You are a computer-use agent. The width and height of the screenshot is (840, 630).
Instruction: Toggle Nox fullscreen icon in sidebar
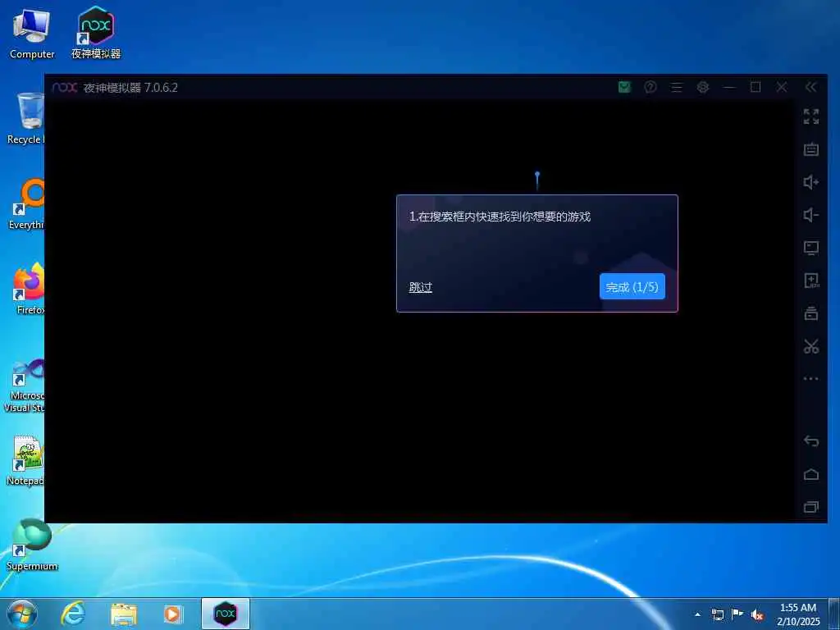click(811, 116)
